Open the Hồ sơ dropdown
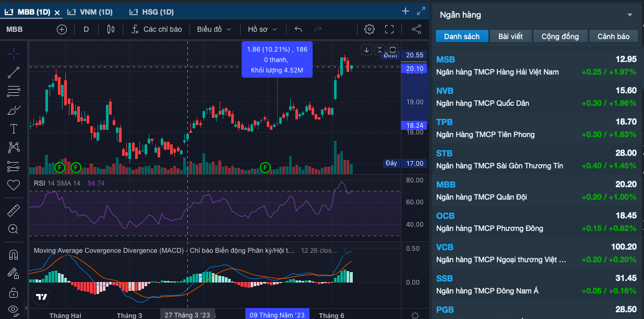Image resolution: width=644 pixels, height=319 pixels. coord(263,29)
